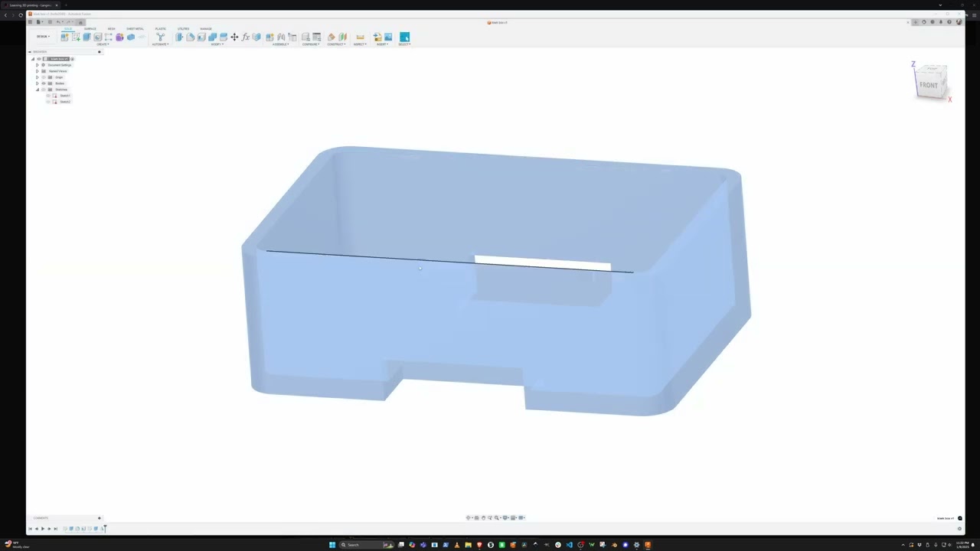Click the FRONT face of ViewCube

pyautogui.click(x=929, y=85)
